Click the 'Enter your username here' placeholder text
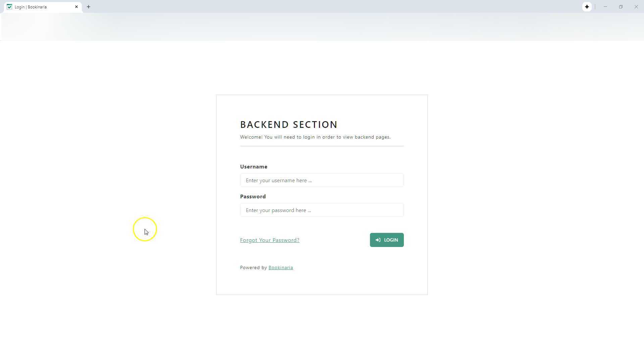 pos(278,180)
